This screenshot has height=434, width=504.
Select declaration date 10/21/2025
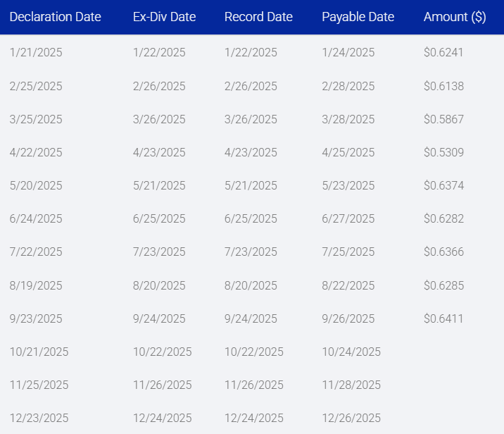(39, 352)
